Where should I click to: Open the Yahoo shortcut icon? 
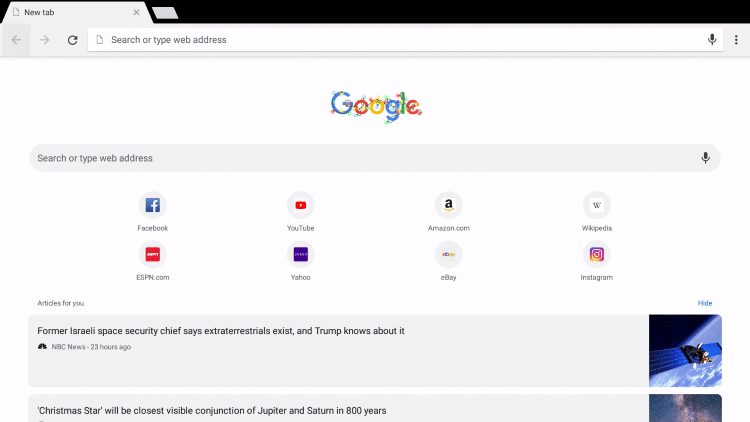(300, 255)
